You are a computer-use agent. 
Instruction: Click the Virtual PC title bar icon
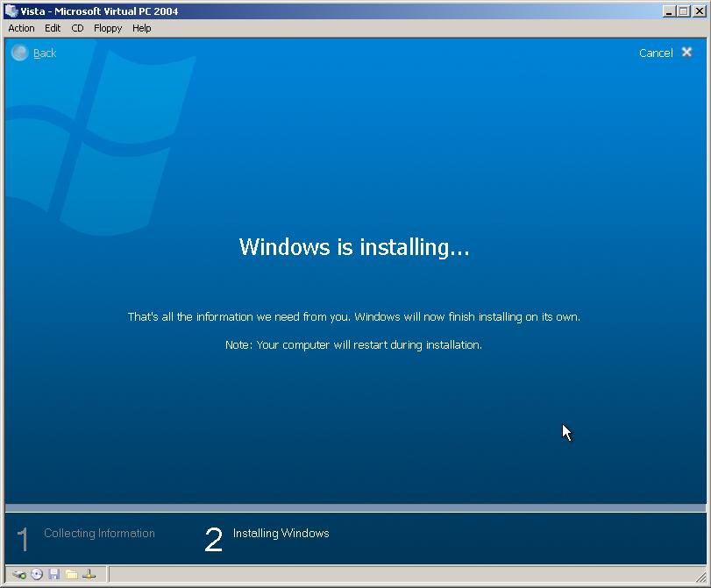pyautogui.click(x=11, y=11)
